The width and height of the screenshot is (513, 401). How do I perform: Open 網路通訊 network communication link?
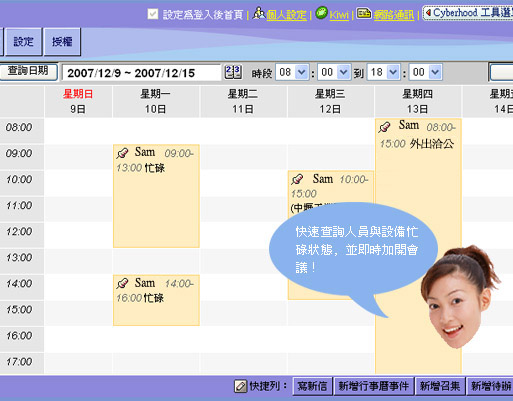(x=394, y=15)
